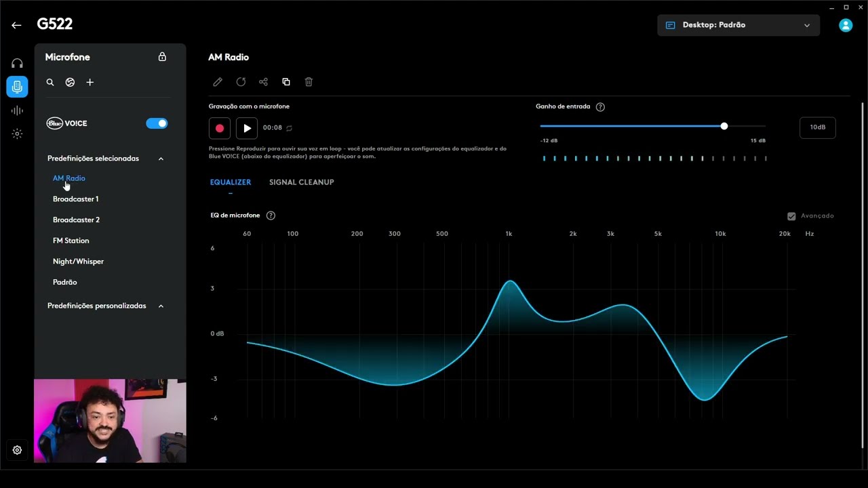Viewport: 868px width, 488px height.
Task: Select the Padrão preset
Action: coord(65,282)
